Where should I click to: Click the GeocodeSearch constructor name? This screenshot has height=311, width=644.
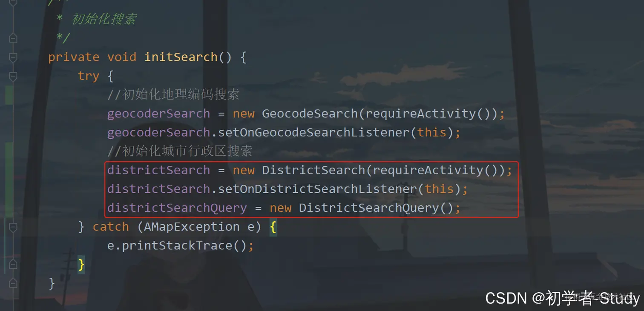click(310, 114)
